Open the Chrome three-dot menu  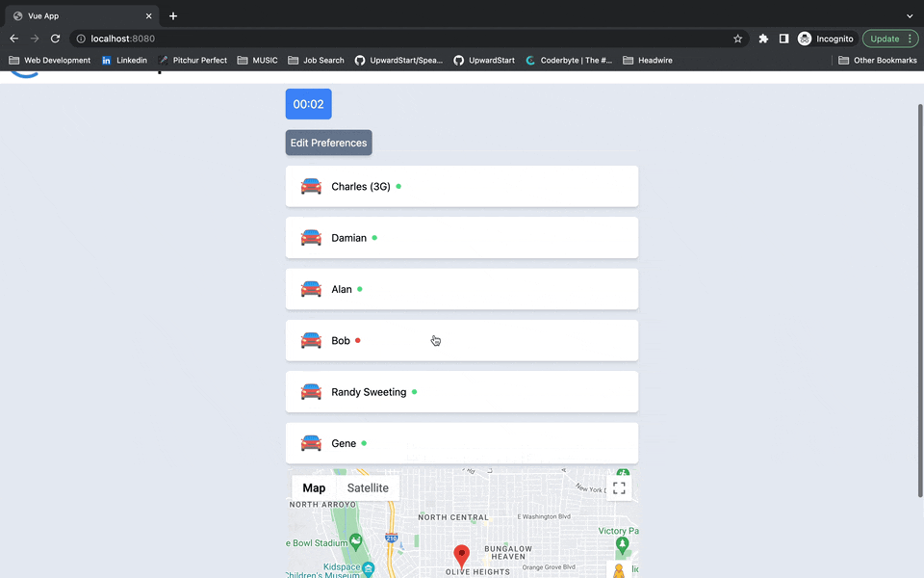pyautogui.click(x=911, y=39)
